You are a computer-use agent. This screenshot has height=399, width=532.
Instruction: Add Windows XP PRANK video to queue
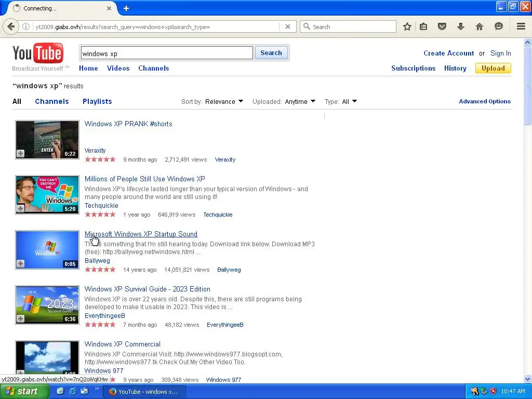click(x=20, y=153)
